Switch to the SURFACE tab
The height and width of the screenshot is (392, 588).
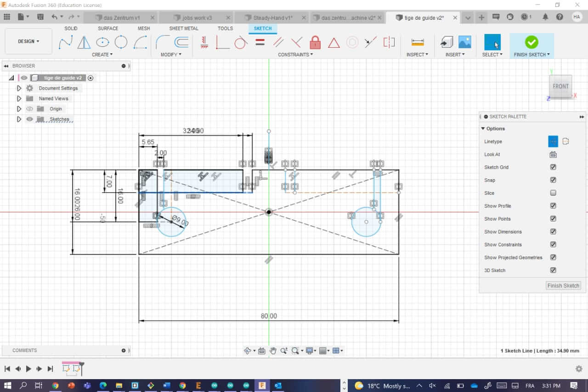[x=108, y=28]
